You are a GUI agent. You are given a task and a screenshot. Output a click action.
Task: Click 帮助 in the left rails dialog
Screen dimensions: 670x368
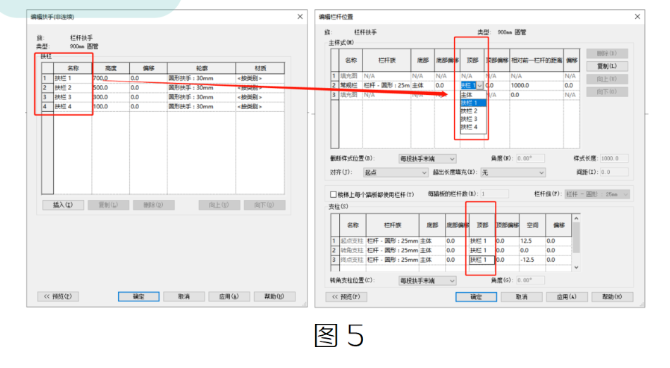click(x=274, y=297)
